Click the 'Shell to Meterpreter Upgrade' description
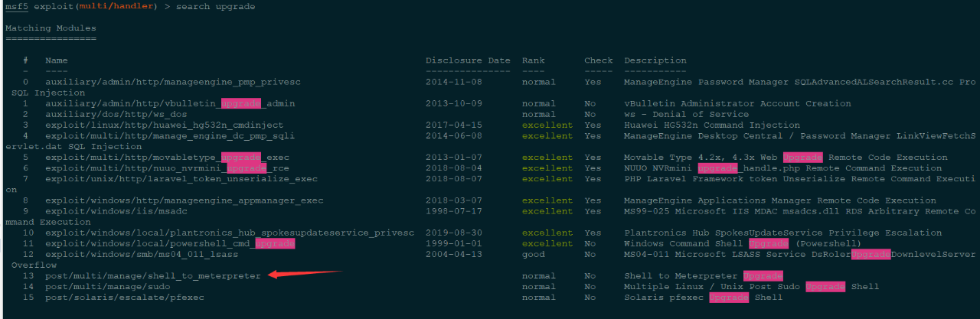Viewport: 980px width, 319px height. pos(703,275)
